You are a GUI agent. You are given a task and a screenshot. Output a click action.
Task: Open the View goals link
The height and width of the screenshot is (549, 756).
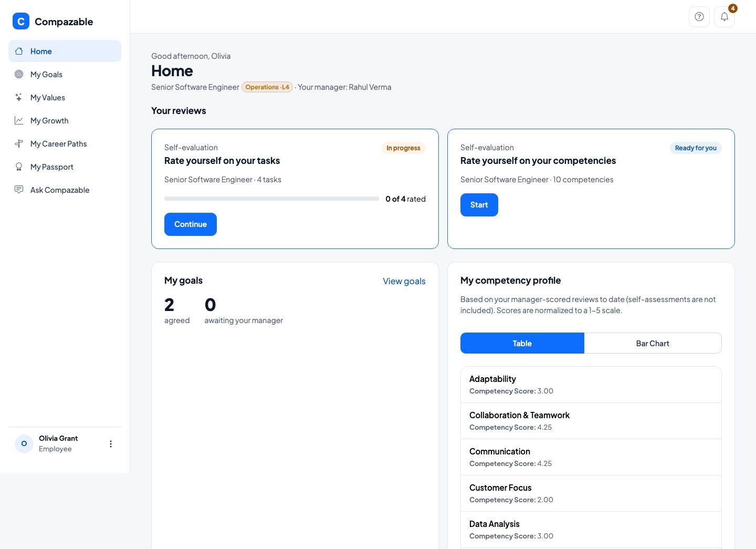click(404, 281)
